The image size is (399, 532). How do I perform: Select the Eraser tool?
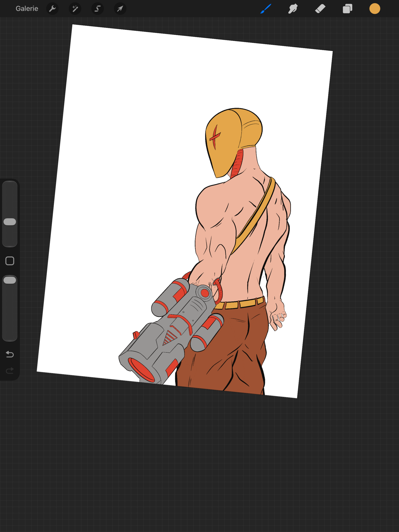pyautogui.click(x=320, y=9)
